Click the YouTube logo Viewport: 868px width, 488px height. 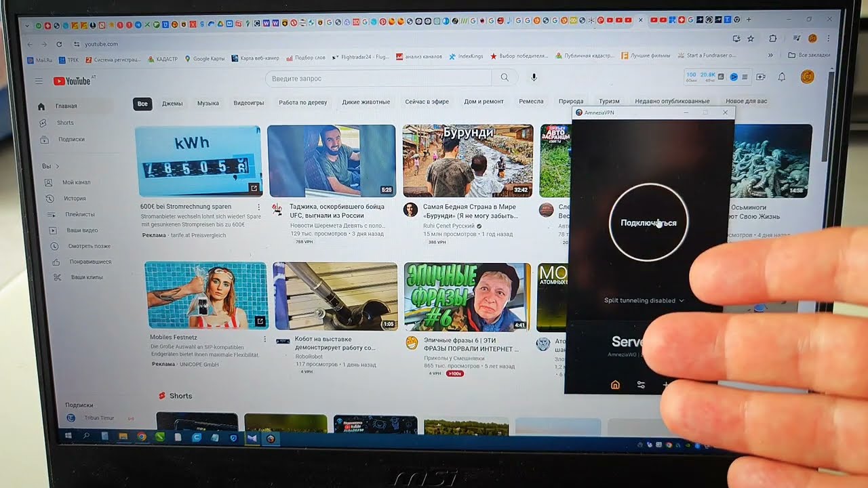(73, 81)
